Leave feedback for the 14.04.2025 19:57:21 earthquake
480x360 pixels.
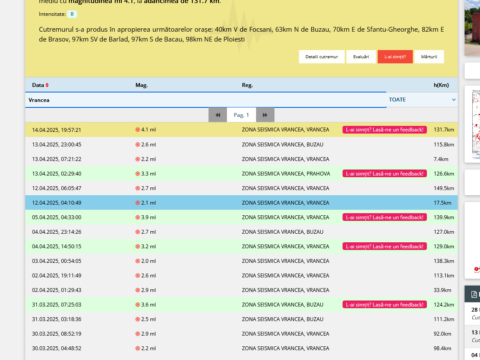point(385,130)
